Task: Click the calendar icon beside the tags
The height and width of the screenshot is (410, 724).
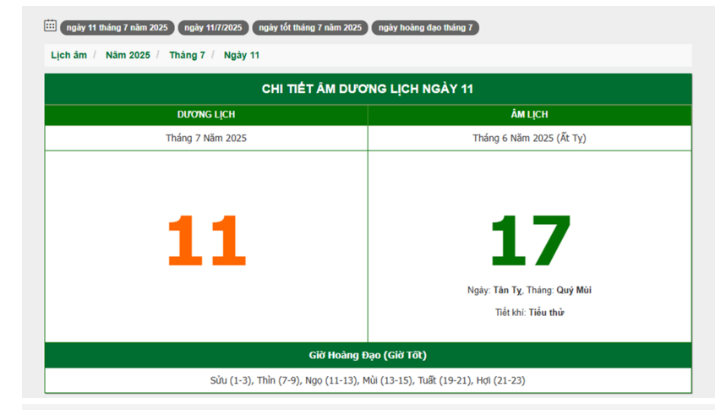Action: point(50,26)
